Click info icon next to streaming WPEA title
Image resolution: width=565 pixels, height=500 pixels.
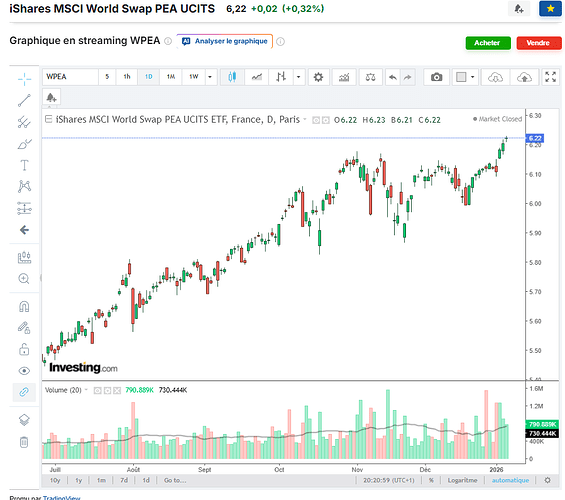point(168,41)
